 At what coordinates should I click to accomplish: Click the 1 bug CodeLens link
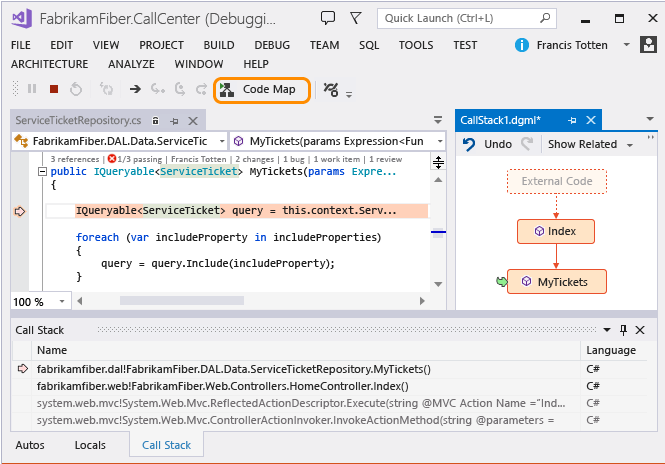click(x=294, y=159)
